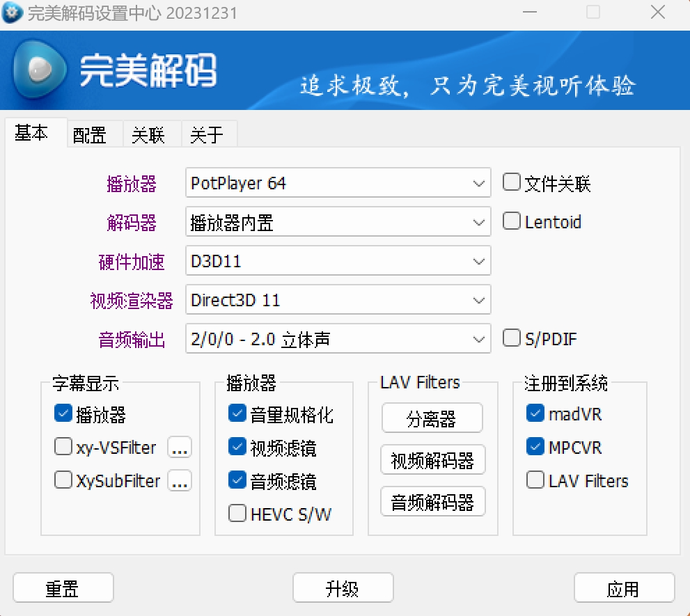This screenshot has height=616, width=690.
Task: Switch to the 配置 tab
Action: click(90, 135)
